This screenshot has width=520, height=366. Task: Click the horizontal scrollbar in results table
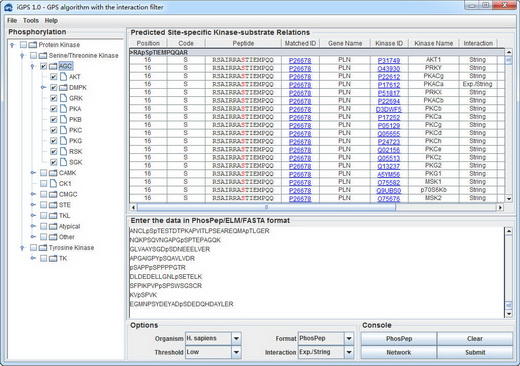point(266,207)
